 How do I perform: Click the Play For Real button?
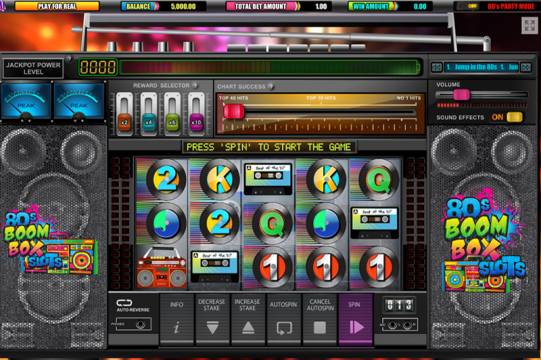click(x=57, y=6)
